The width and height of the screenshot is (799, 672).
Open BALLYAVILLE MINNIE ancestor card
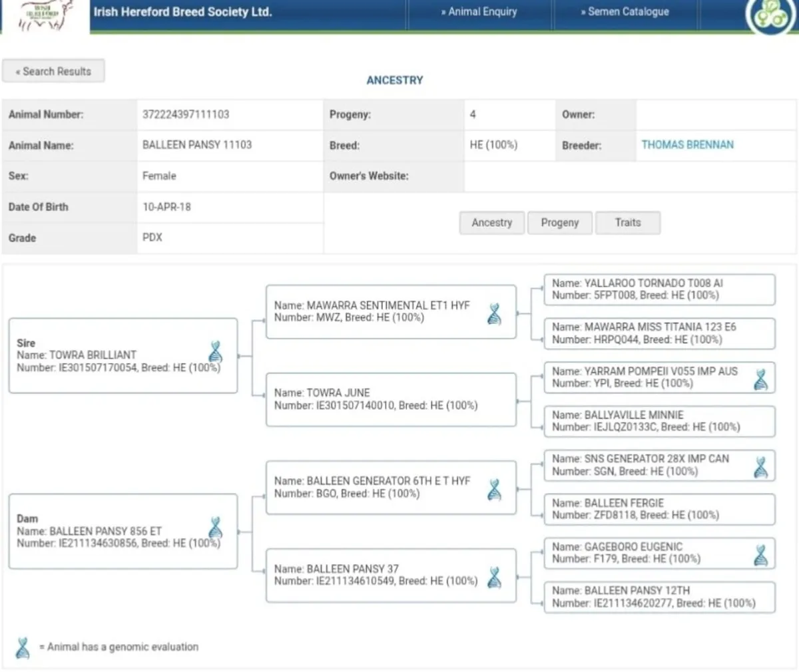[660, 421]
